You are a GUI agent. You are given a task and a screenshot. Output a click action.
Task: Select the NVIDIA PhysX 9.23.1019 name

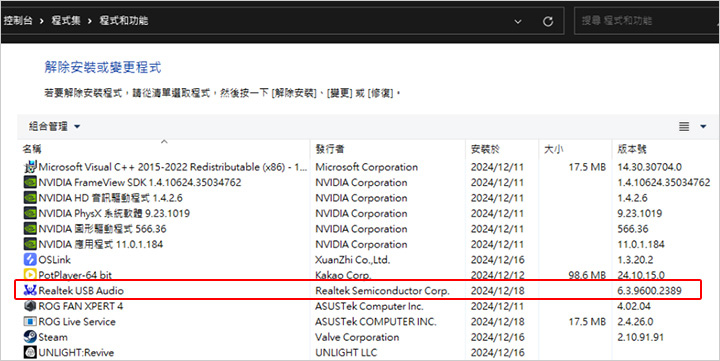(114, 213)
